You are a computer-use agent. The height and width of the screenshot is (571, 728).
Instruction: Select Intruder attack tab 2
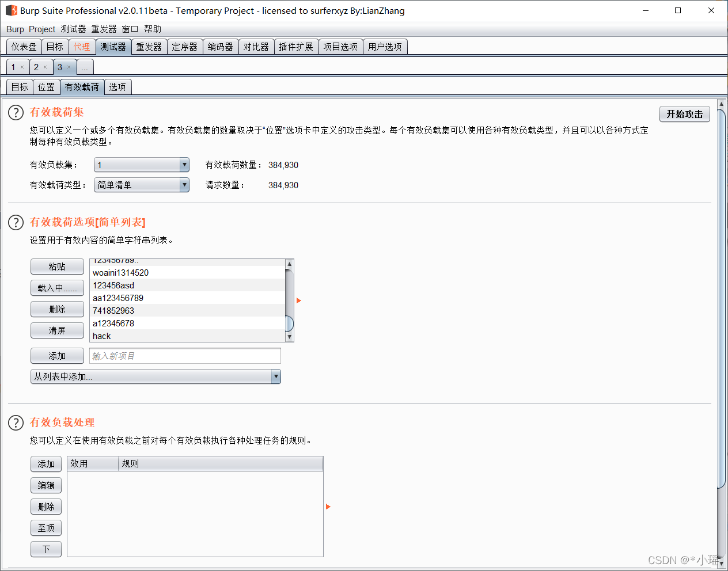(x=36, y=67)
